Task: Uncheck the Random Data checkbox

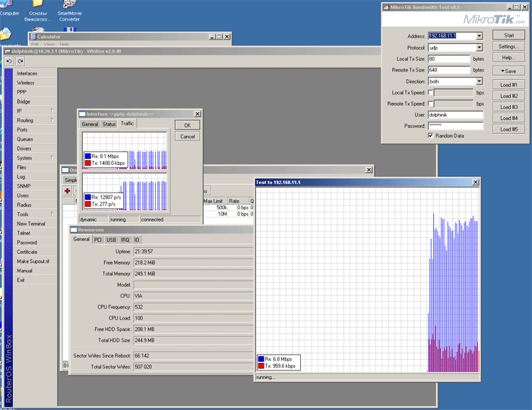Action: (x=430, y=135)
